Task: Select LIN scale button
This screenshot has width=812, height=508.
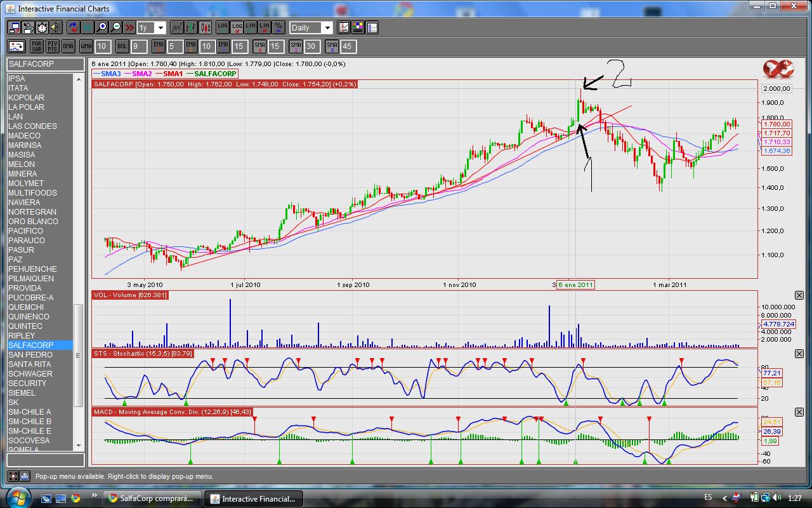Action: tap(251, 27)
